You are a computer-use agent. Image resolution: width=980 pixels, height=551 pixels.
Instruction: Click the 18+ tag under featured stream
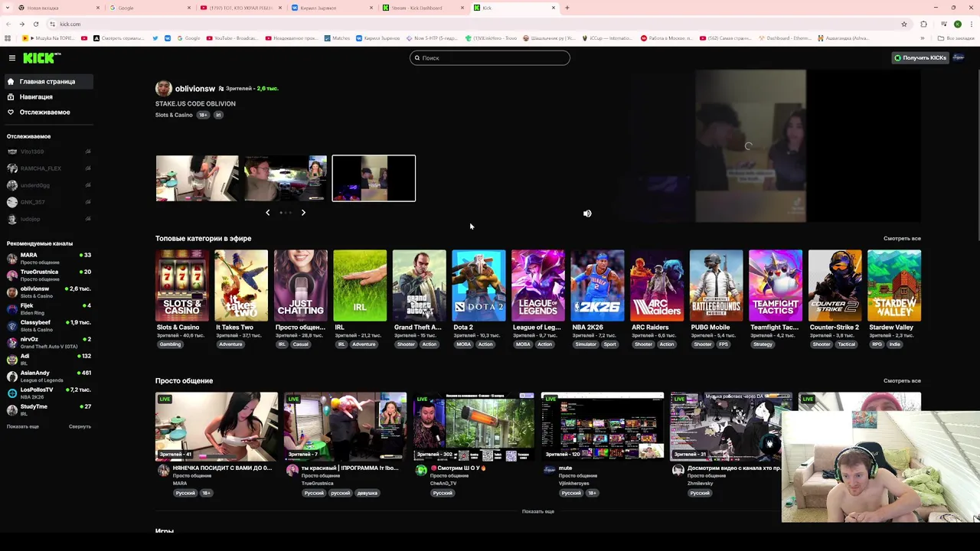point(203,115)
